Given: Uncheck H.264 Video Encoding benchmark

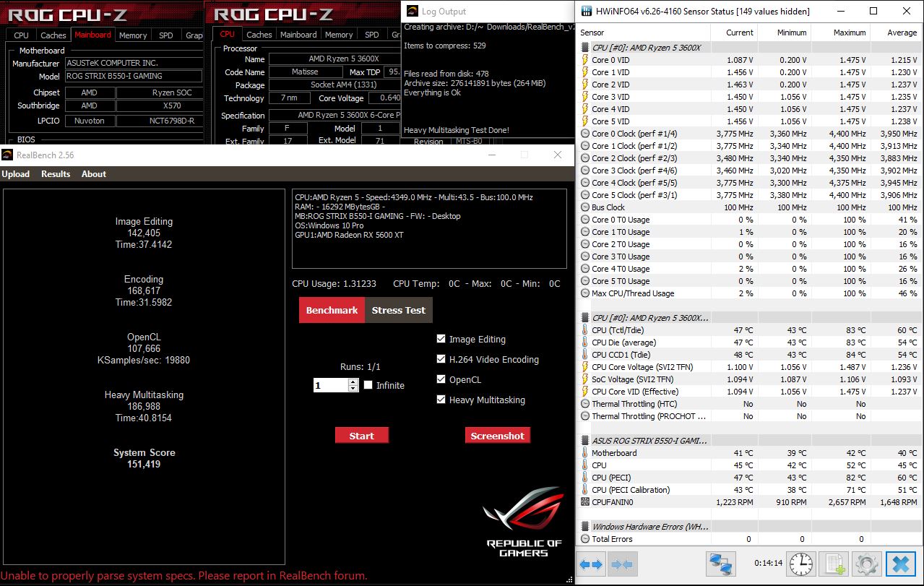Looking at the screenshot, I should (x=441, y=359).
